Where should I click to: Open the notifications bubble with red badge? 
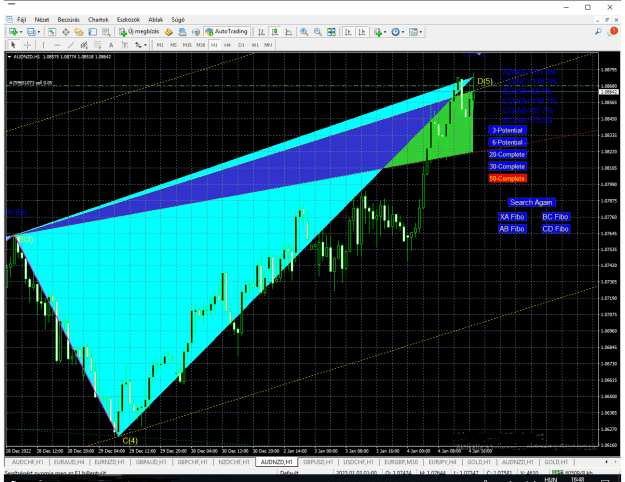point(613,31)
